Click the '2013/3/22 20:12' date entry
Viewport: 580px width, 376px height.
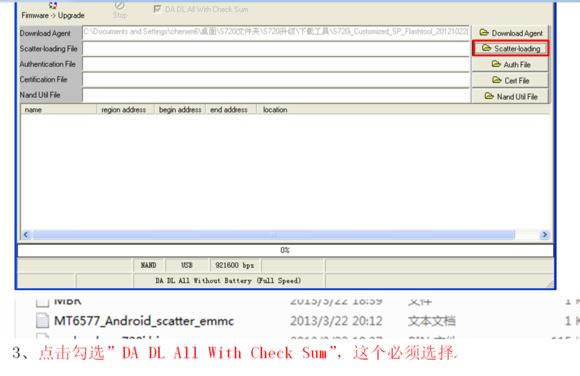(336, 321)
